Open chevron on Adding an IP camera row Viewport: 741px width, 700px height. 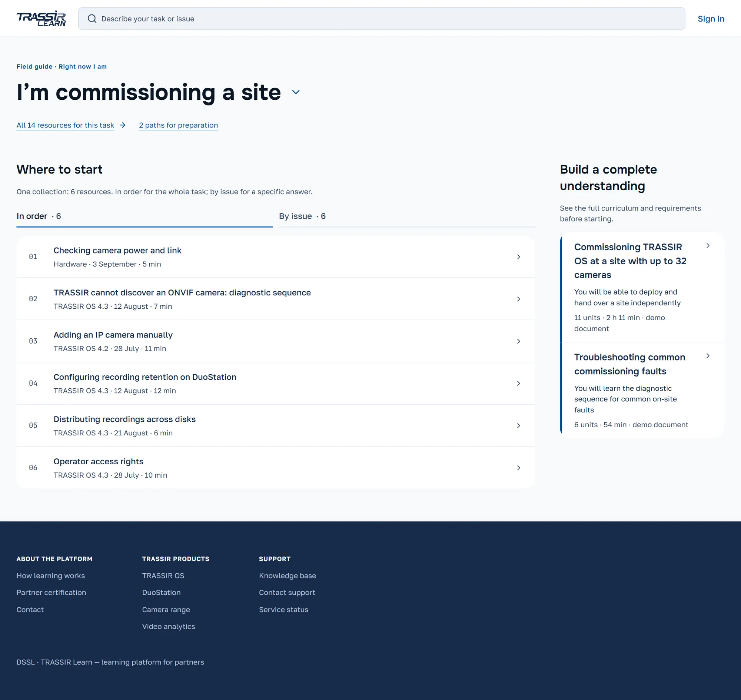[x=518, y=341]
